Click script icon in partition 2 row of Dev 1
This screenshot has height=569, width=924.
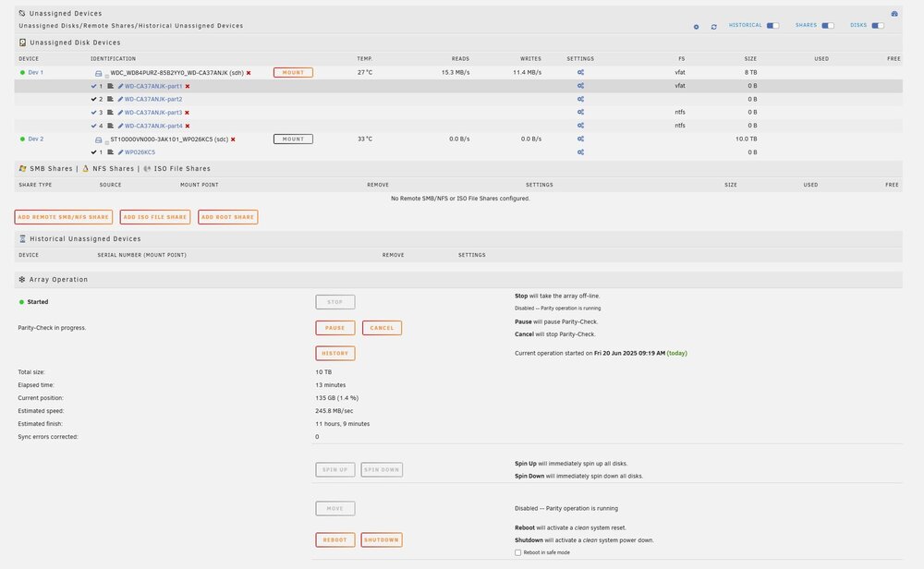pyautogui.click(x=110, y=99)
